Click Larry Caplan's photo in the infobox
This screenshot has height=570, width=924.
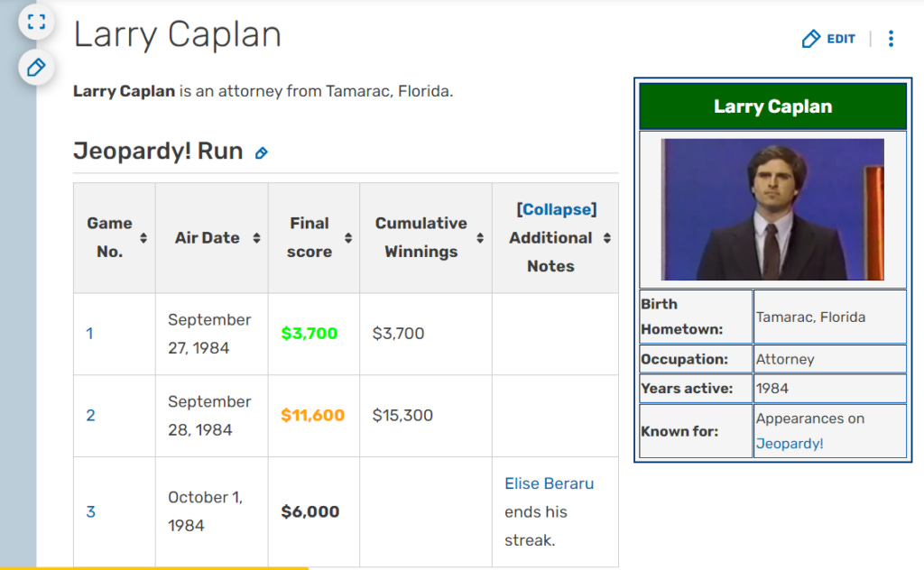pos(772,208)
